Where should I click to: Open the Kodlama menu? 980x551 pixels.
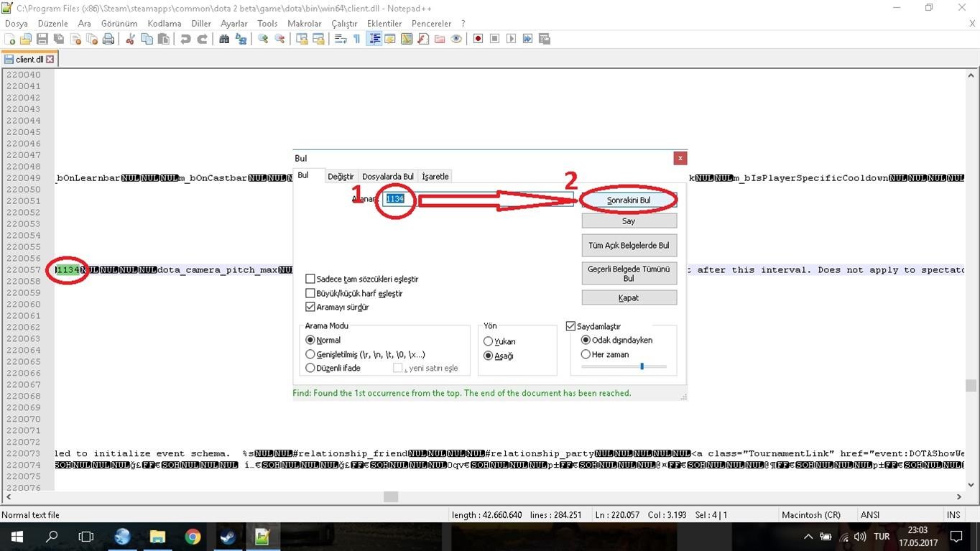coord(165,24)
